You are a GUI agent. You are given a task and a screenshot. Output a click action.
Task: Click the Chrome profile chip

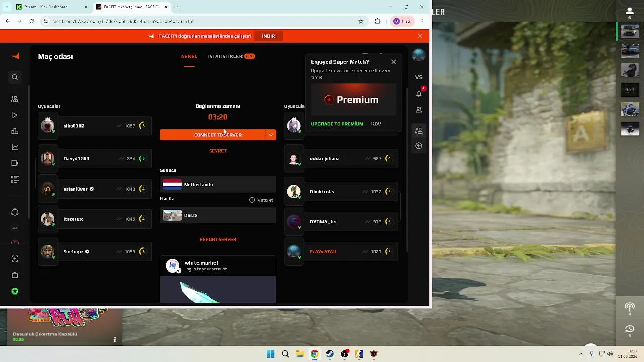click(x=402, y=21)
